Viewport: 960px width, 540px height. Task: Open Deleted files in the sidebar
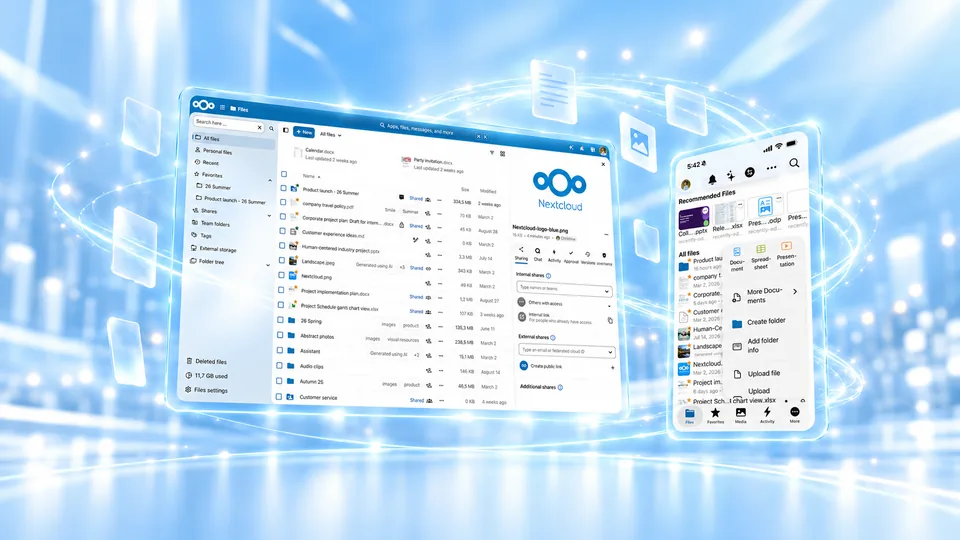pyautogui.click(x=206, y=361)
